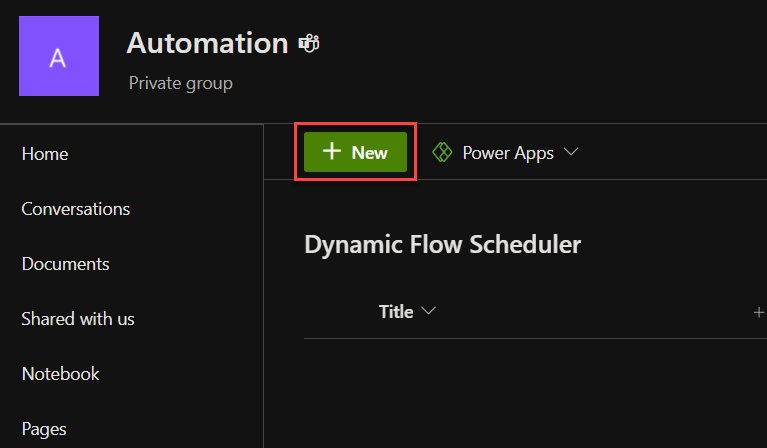Click the purple "A" site logo tile
Viewport: 767px width, 448px height.
pos(59,56)
